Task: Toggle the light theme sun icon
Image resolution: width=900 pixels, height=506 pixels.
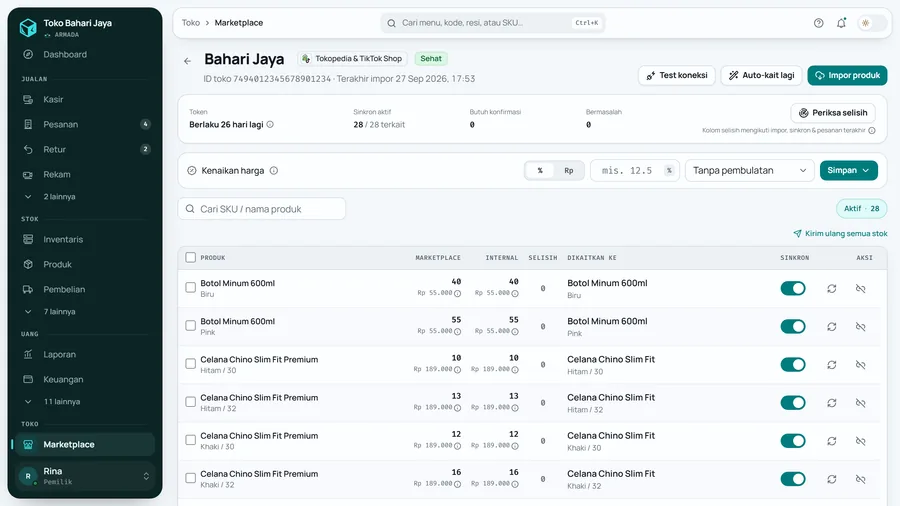Action: point(866,23)
